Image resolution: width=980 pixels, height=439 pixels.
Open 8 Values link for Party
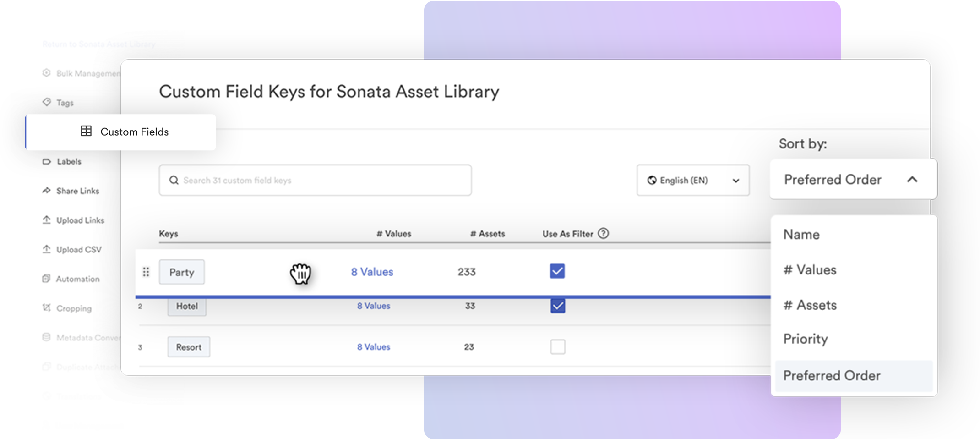[372, 272]
